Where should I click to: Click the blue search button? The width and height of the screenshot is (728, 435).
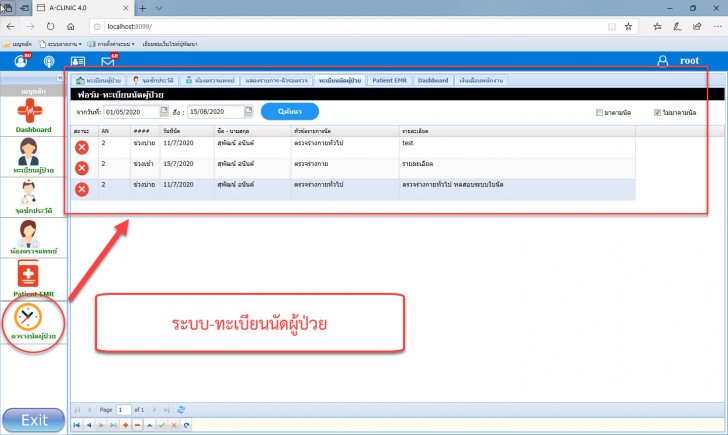point(290,111)
